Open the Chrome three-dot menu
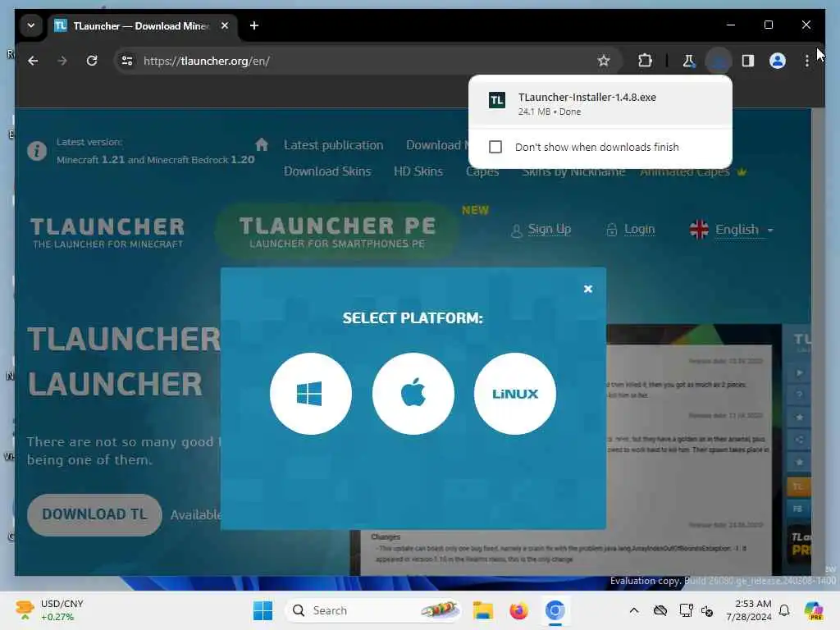Screen dimensions: 840x630 (x=807, y=61)
